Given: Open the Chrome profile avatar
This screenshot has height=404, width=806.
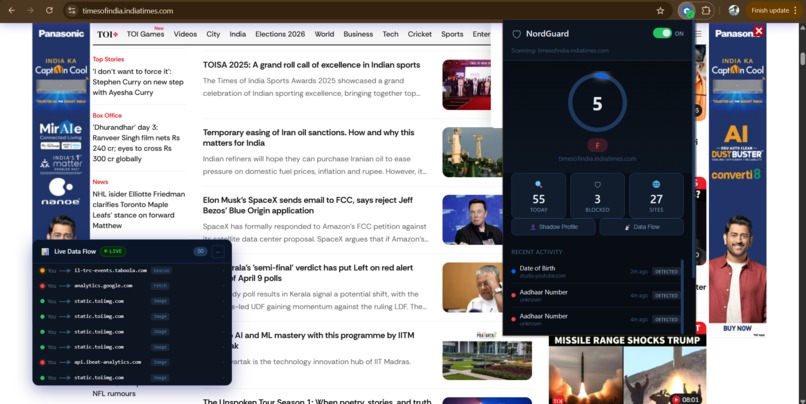Looking at the screenshot, I should click(734, 10).
